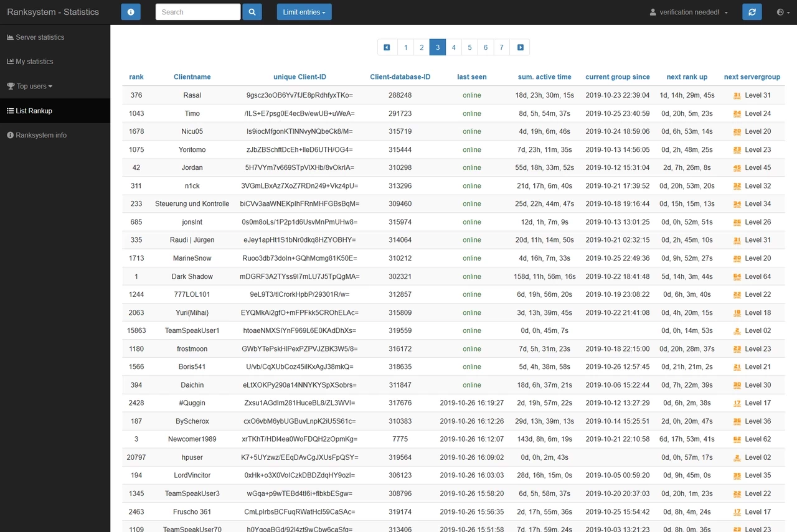
Task: Select the Server statistics monitor icon
Action: 9,37
